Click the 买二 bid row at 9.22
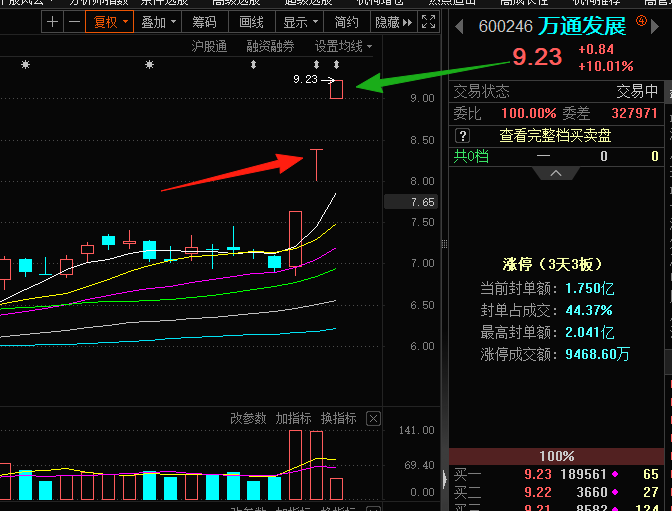Screen dimensions: 672x511 pos(556,492)
